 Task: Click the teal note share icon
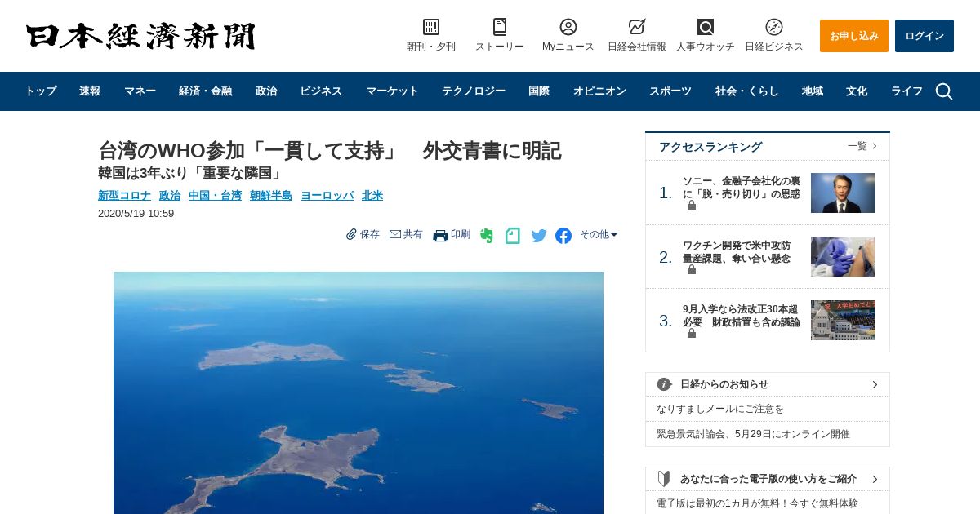click(513, 236)
